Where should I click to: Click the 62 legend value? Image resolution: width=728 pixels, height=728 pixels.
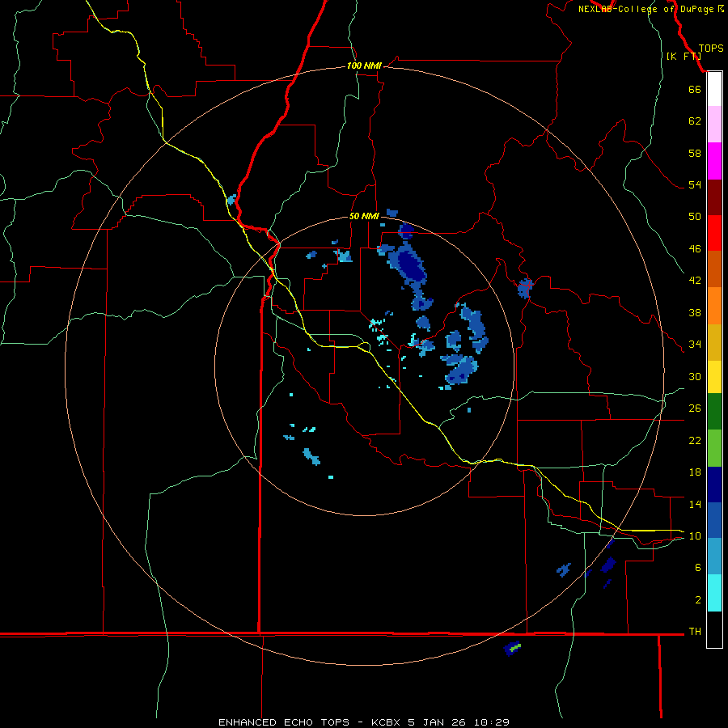tap(695, 121)
